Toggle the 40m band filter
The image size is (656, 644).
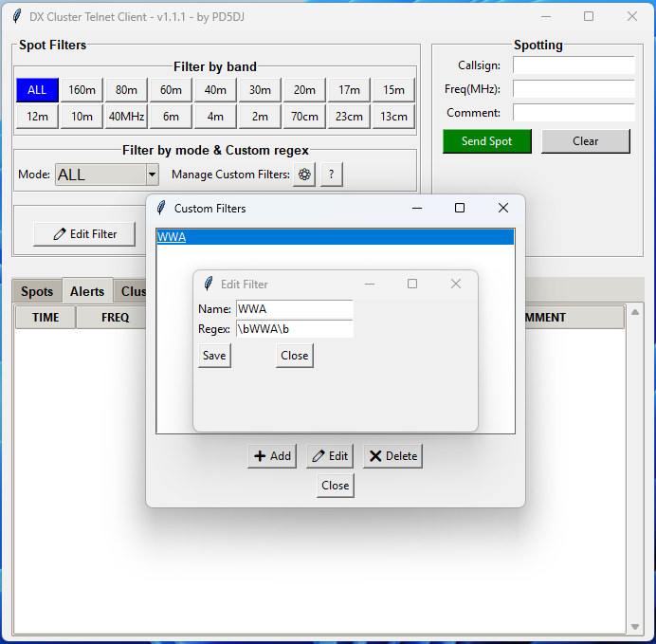215,90
